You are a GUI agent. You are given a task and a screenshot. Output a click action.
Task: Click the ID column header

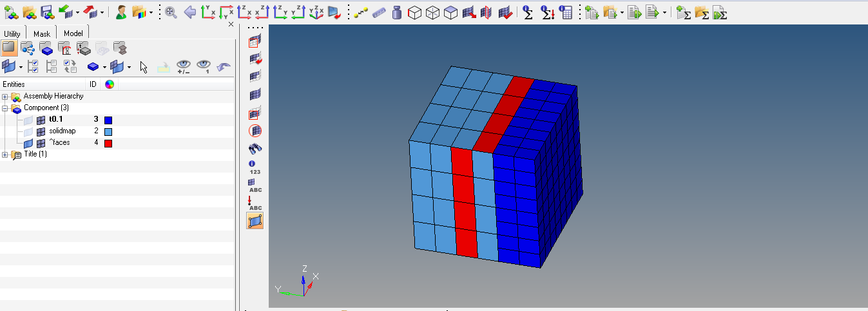[93, 84]
